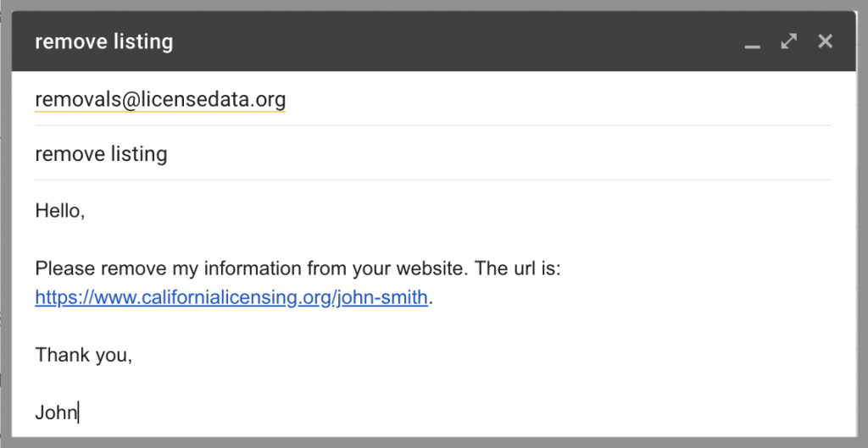The height and width of the screenshot is (448, 868).
Task: Click the removals@licensedata.org recipient address
Action: pyautogui.click(x=160, y=100)
